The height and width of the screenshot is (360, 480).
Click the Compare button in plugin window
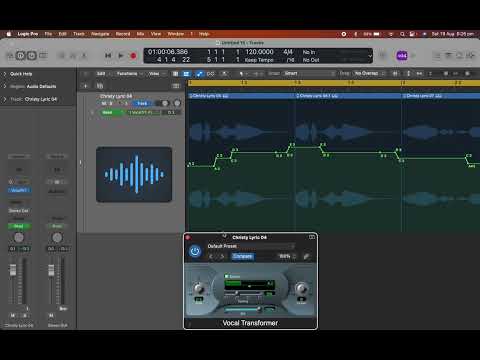[243, 256]
